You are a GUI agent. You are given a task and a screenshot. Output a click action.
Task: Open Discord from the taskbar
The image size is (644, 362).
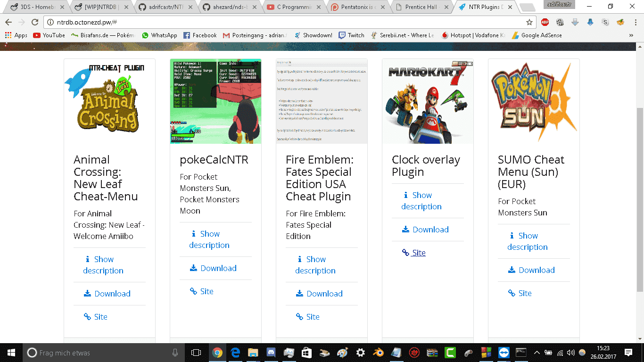click(271, 353)
